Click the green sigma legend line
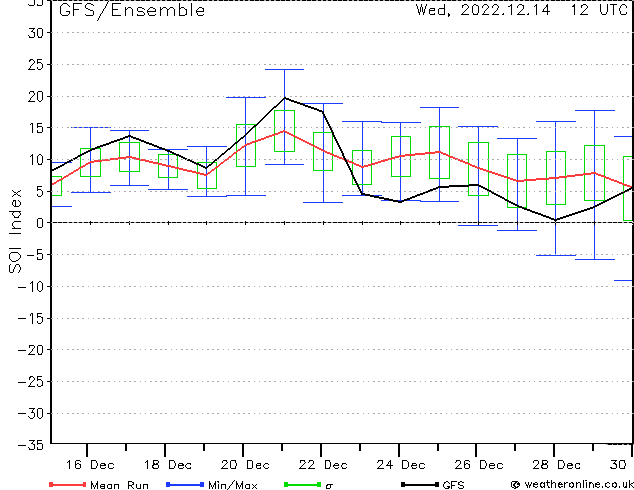 coord(302,484)
